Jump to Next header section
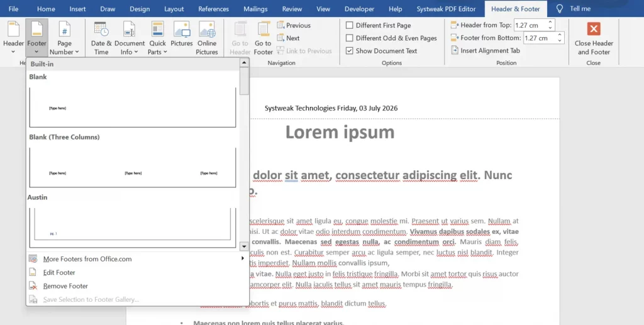 288,38
